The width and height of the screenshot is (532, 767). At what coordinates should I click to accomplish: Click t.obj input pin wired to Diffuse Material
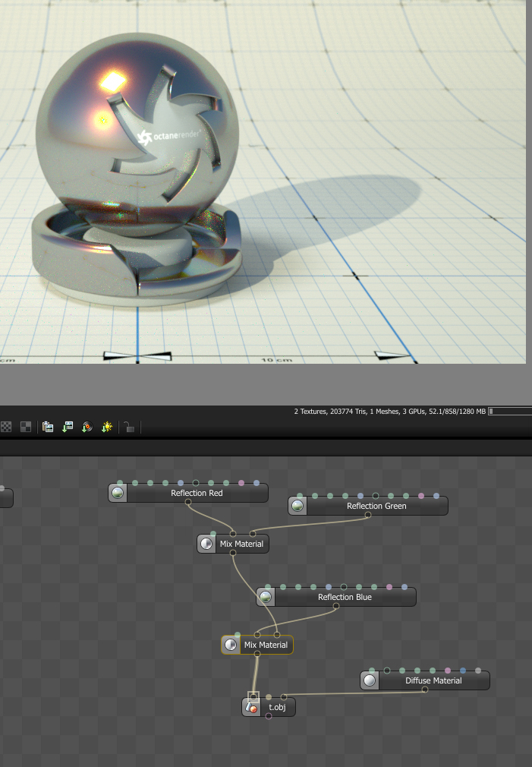tap(284, 697)
